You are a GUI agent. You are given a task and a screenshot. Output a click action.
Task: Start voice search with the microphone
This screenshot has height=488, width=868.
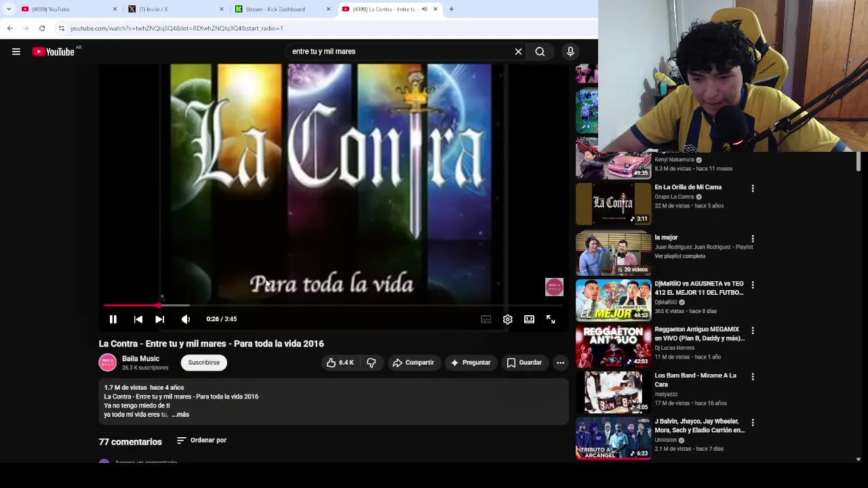pos(570,52)
